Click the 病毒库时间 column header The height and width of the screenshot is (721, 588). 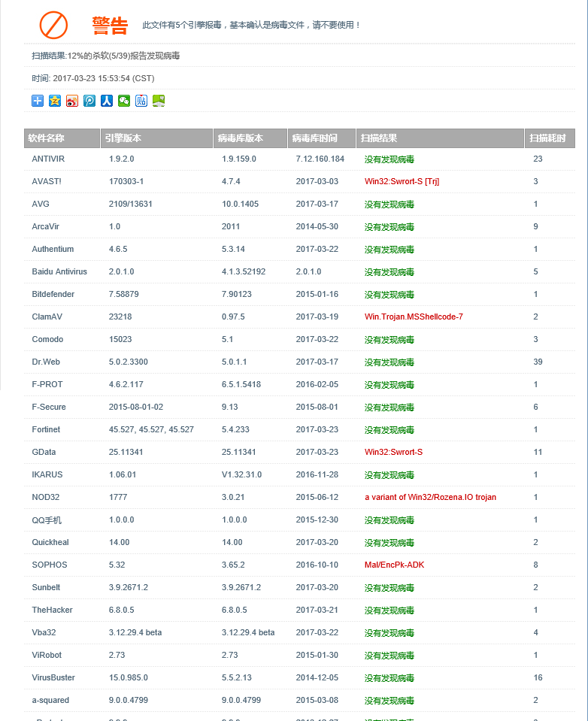[322, 138]
